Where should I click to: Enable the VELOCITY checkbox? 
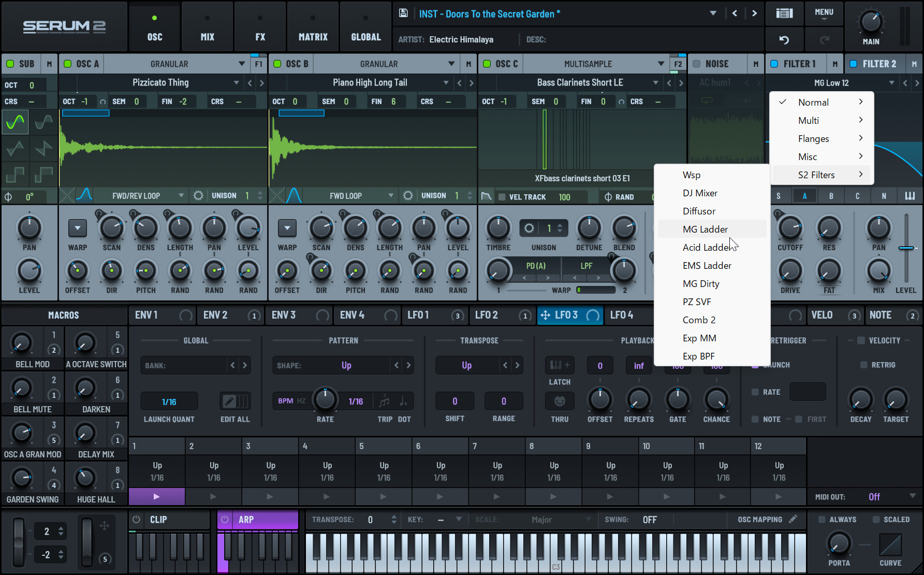[861, 340]
